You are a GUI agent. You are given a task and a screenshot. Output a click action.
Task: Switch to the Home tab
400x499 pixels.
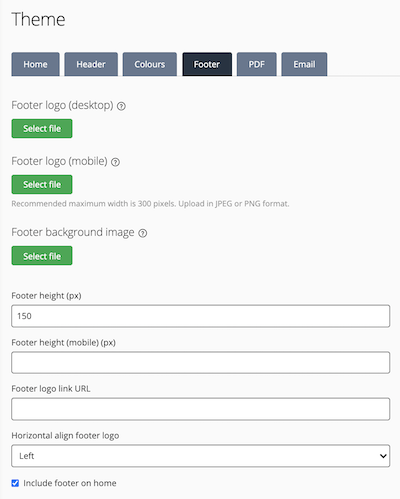click(x=35, y=64)
